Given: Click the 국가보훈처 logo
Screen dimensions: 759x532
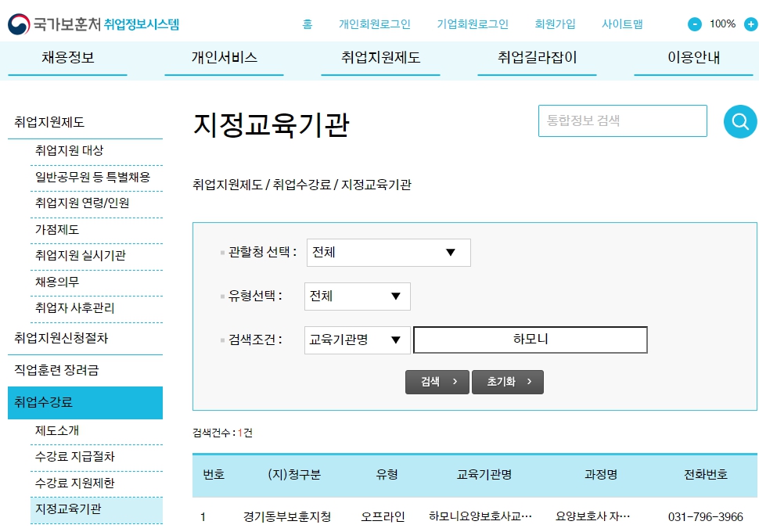Looking at the screenshot, I should pyautogui.click(x=94, y=23).
